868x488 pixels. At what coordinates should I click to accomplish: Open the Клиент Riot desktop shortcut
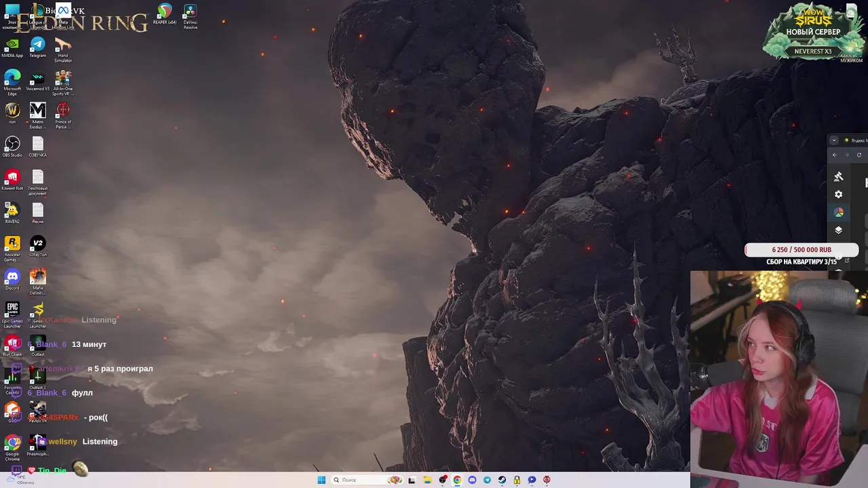(x=12, y=180)
